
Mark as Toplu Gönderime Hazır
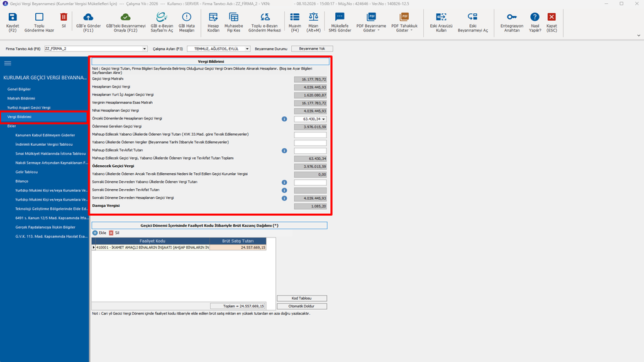coord(39,22)
